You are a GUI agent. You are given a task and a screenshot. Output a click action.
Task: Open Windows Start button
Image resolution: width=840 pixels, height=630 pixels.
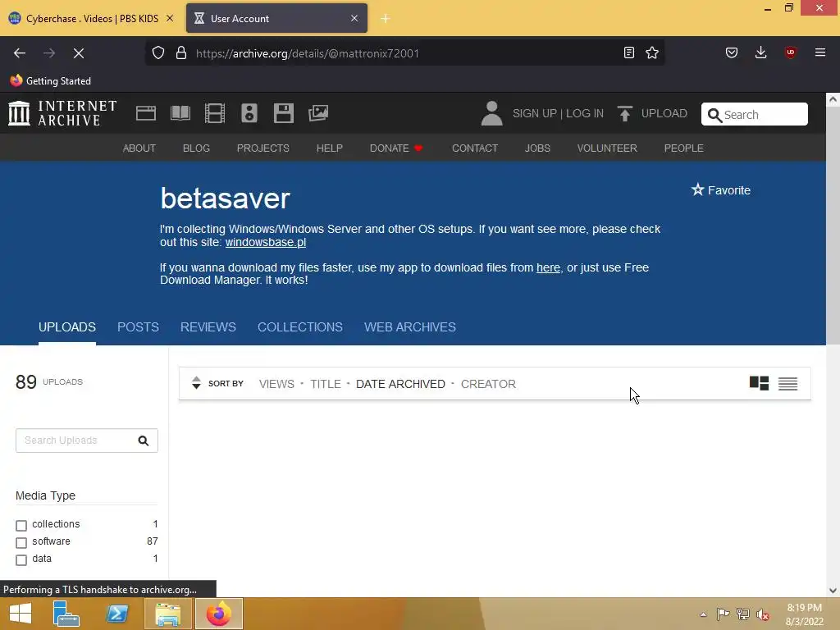coord(21,614)
